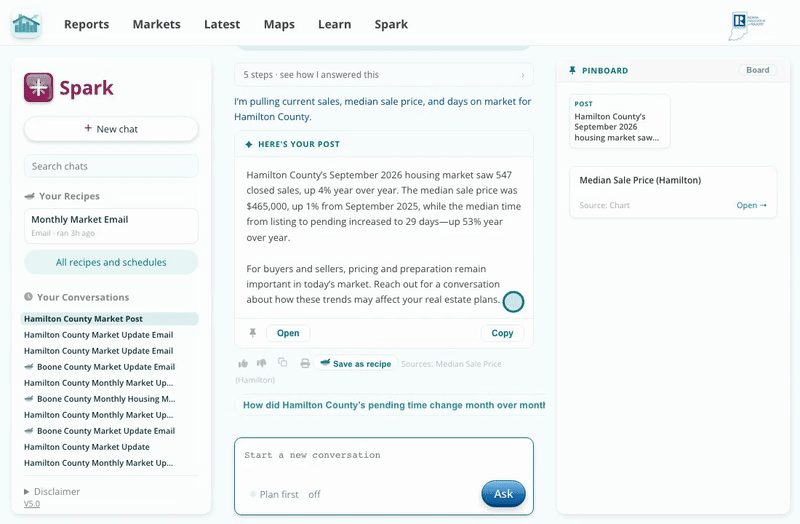Open All recipes and schedules
800x524 pixels.
coord(111,262)
